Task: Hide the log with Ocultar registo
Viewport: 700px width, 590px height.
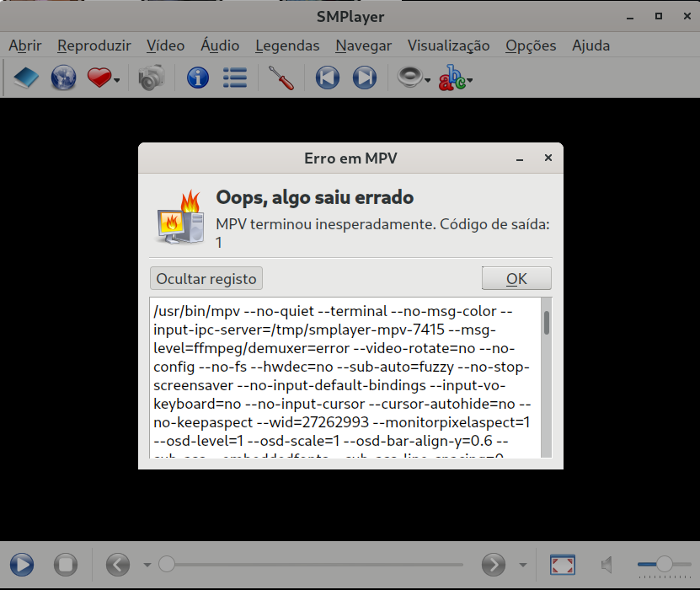Action: click(206, 278)
